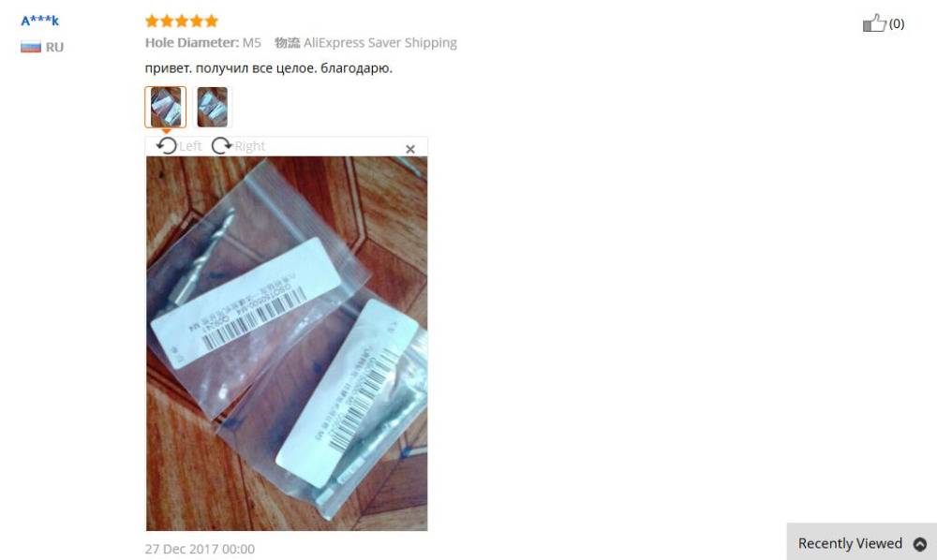Open the Recently Viewed panel label

tap(850, 543)
